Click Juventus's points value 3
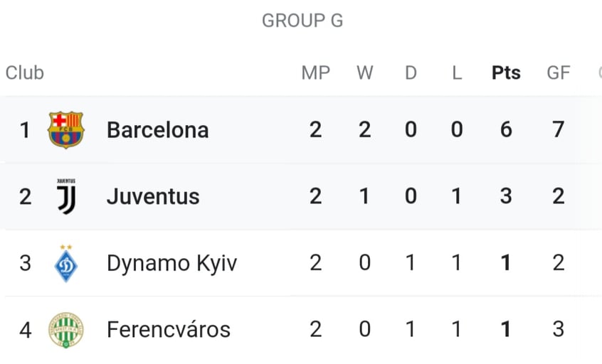This screenshot has width=602, height=364. (506, 196)
